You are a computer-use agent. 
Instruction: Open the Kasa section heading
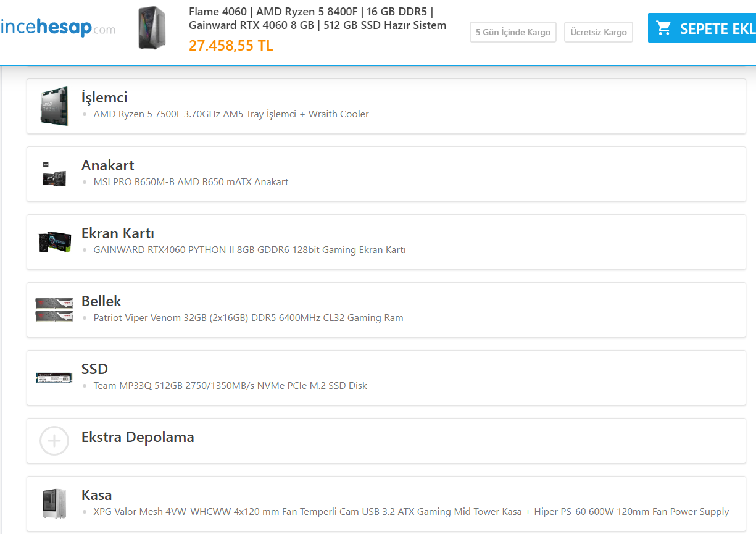[96, 495]
